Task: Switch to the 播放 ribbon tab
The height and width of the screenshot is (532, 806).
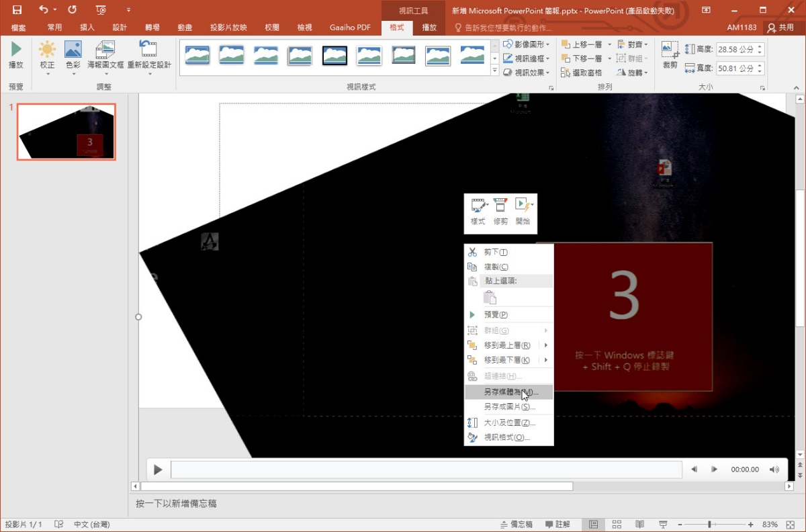Action: 429,28
